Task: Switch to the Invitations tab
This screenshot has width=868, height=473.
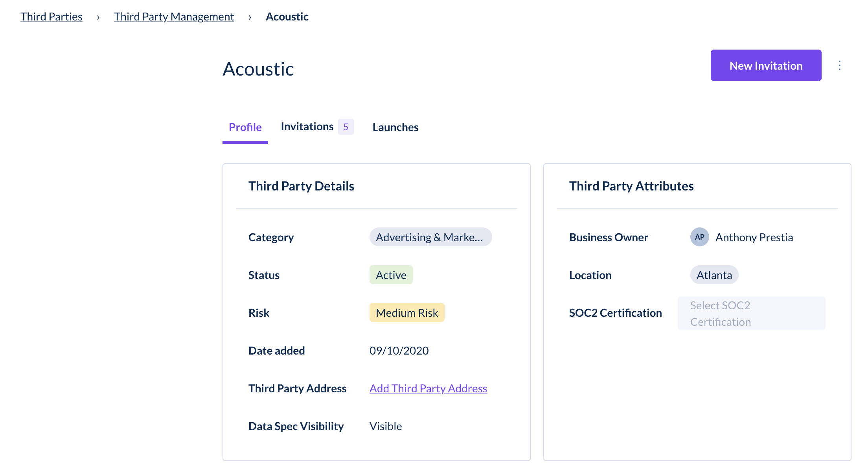Action: click(x=307, y=127)
